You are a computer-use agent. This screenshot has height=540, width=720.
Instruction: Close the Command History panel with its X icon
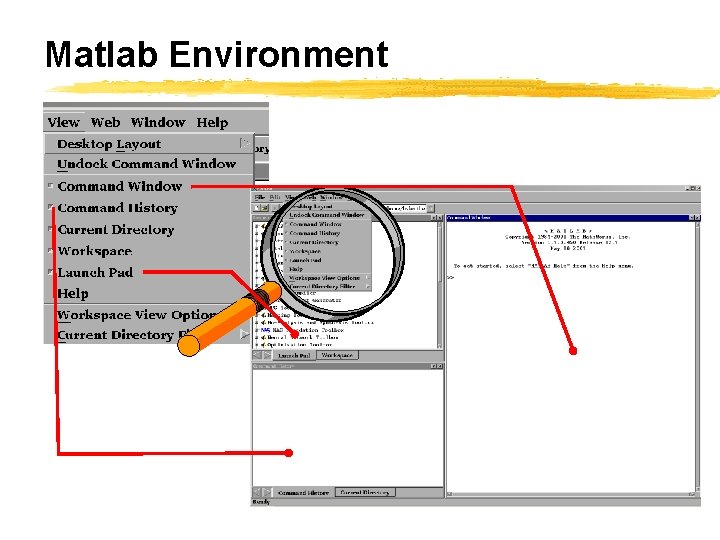[440, 366]
